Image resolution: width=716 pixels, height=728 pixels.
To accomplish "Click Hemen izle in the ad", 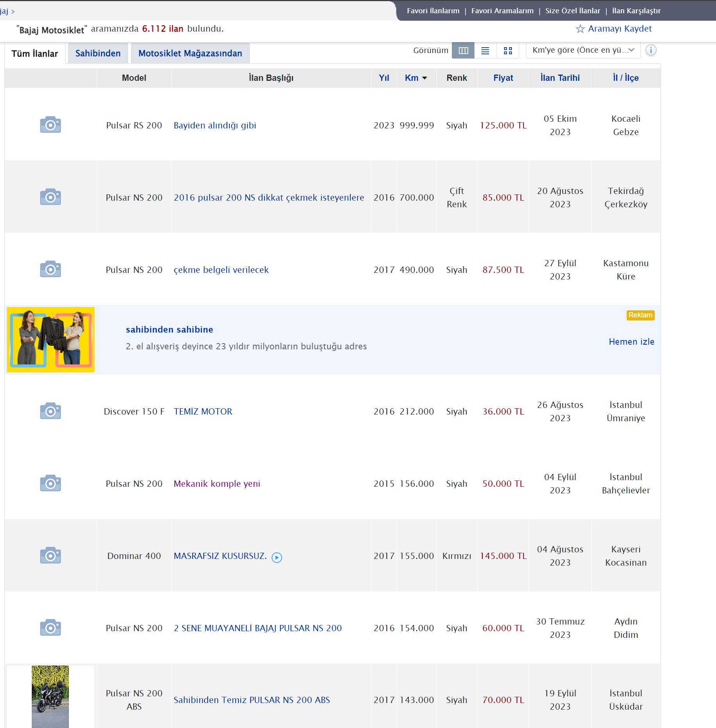I will click(631, 342).
